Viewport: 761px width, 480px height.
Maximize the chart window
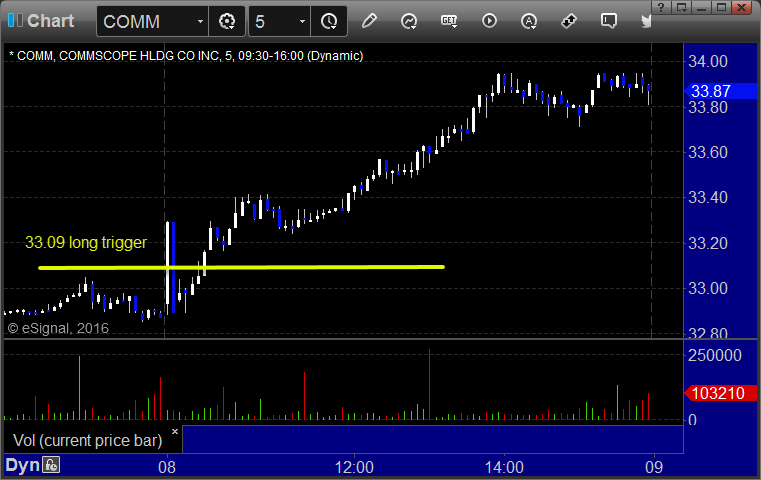721,7
